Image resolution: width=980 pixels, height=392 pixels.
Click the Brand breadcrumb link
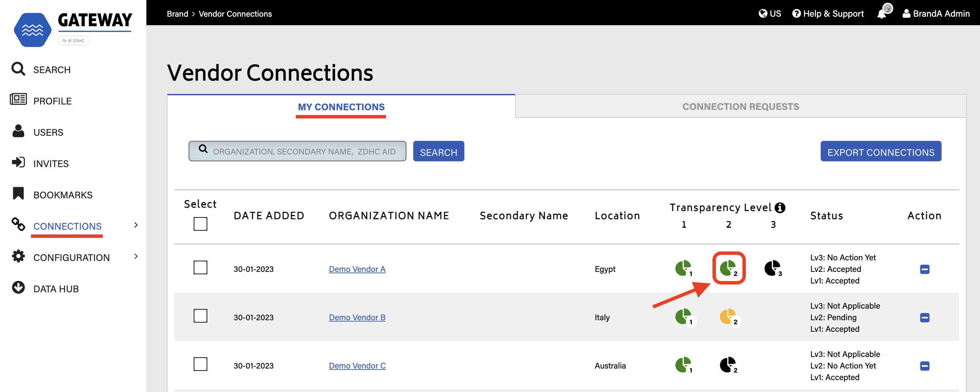177,14
